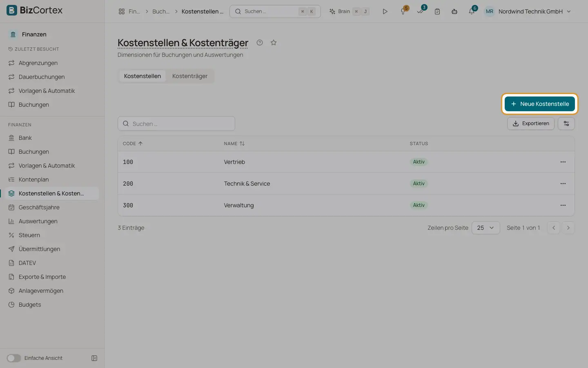Click the help question mark beside the title
Image resolution: width=588 pixels, height=368 pixels.
click(x=260, y=43)
